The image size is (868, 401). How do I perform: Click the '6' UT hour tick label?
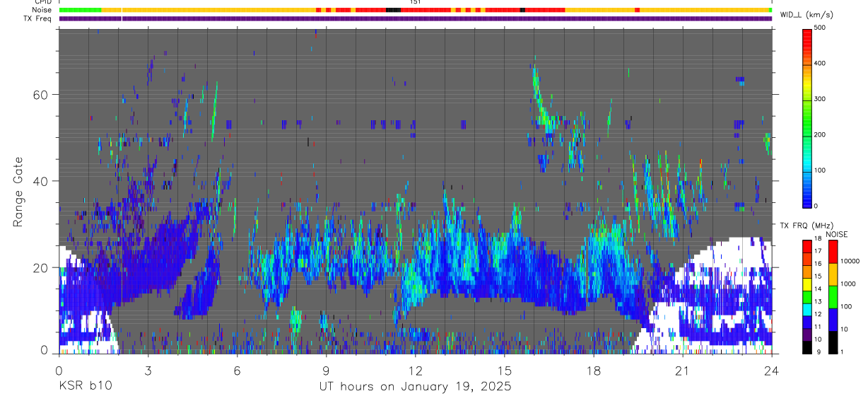coord(237,371)
